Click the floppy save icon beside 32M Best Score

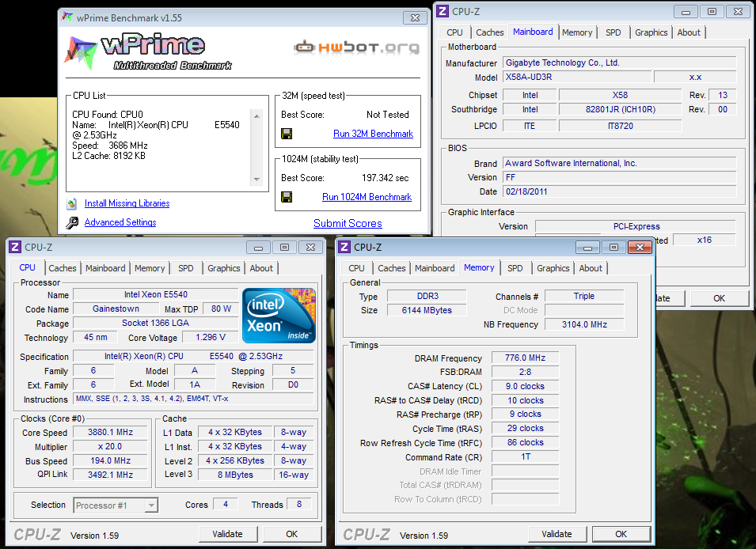(x=287, y=134)
